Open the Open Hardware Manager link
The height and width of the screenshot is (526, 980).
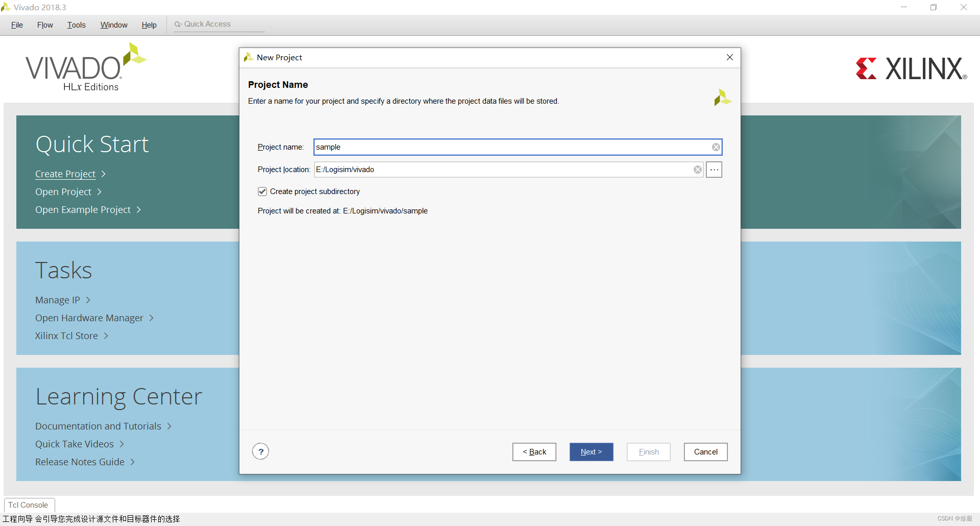coord(89,318)
